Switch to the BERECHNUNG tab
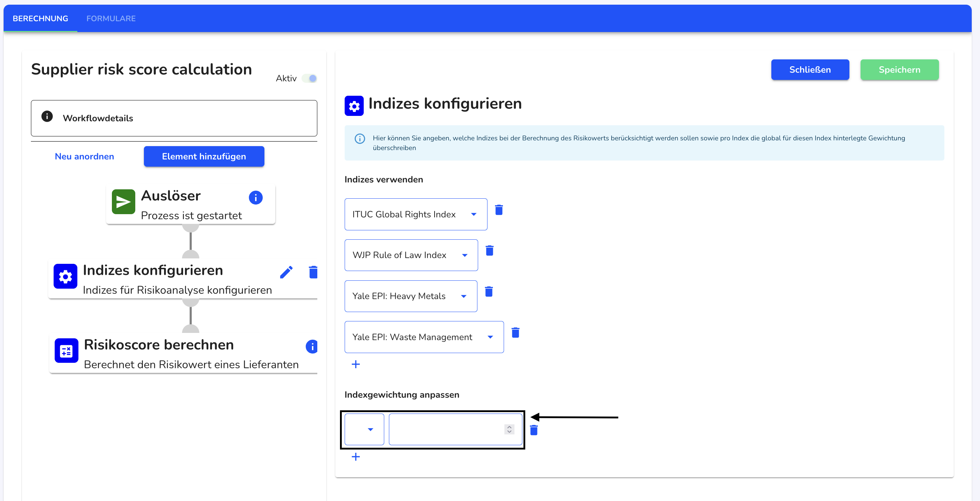Image resolution: width=980 pixels, height=501 pixels. point(40,18)
